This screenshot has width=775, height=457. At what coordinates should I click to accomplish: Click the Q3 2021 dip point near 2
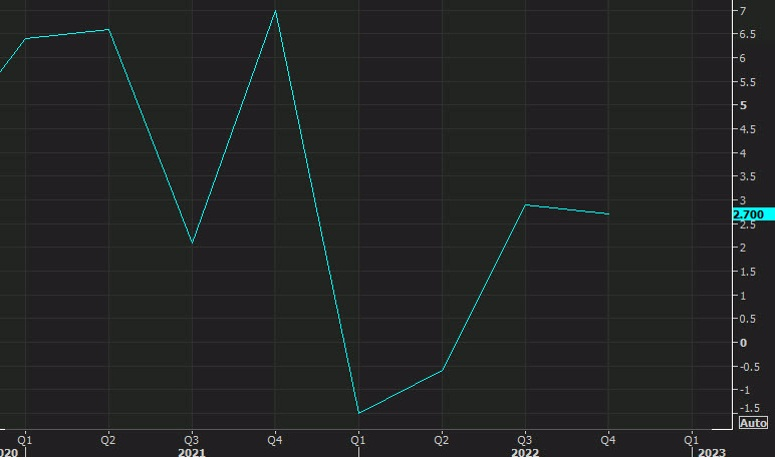[x=192, y=243]
